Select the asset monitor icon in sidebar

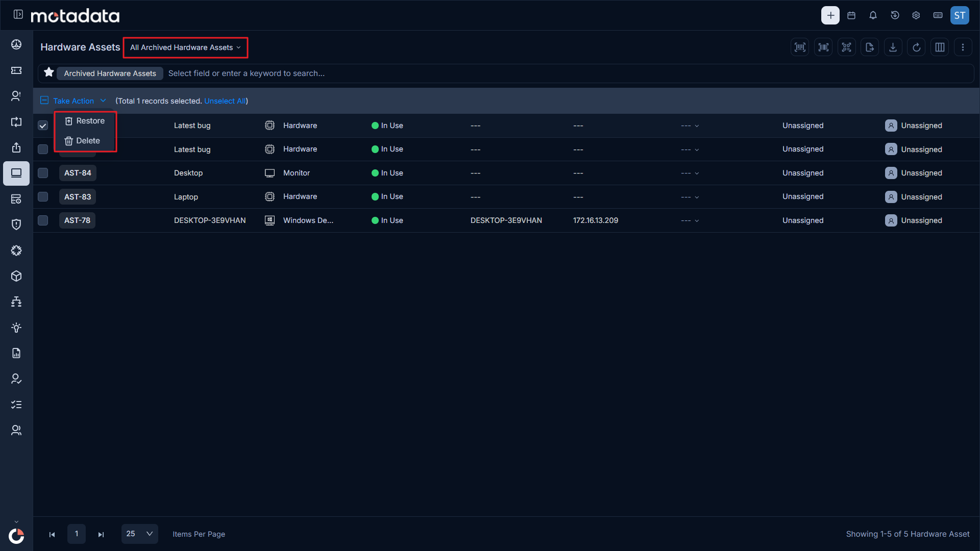click(16, 173)
